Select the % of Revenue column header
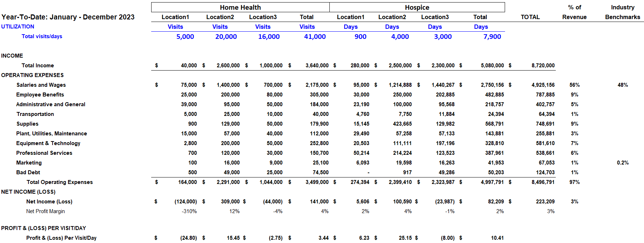Viewport: 644px width, 243px height. [574, 12]
